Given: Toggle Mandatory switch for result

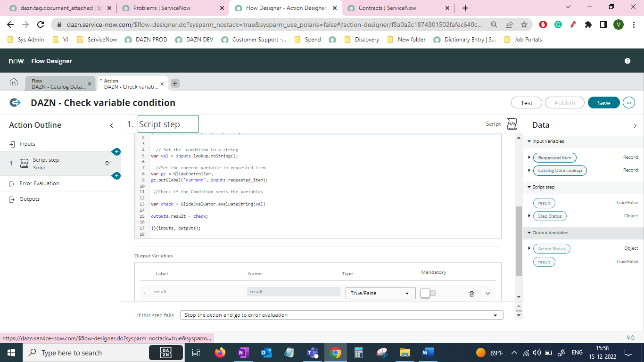Looking at the screenshot, I should (x=428, y=293).
